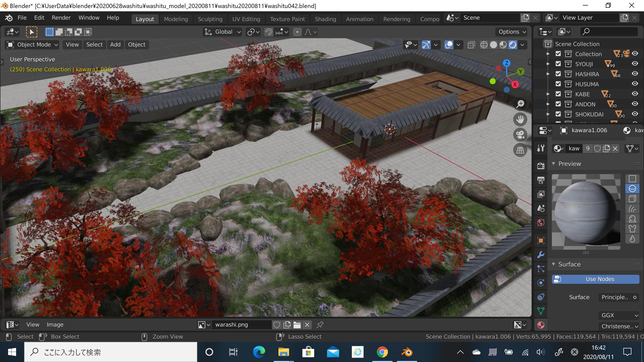Toggle perspective/orthographic grid icon

coord(520,150)
